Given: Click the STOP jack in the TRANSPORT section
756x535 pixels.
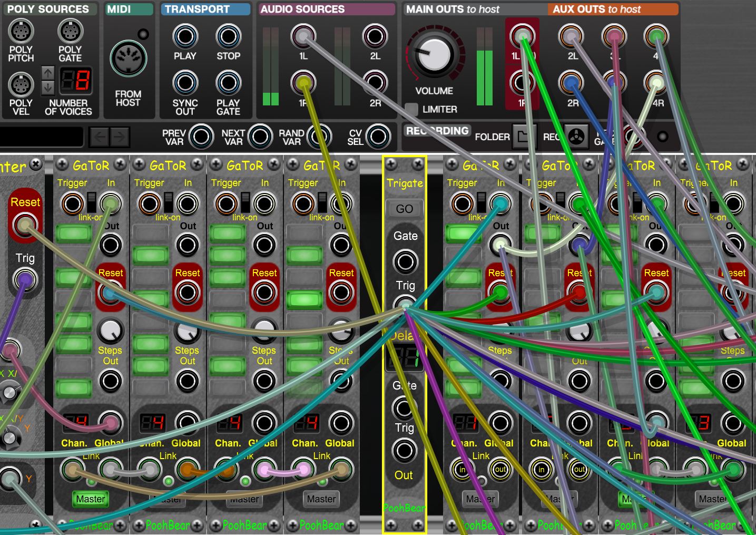Looking at the screenshot, I should (228, 36).
